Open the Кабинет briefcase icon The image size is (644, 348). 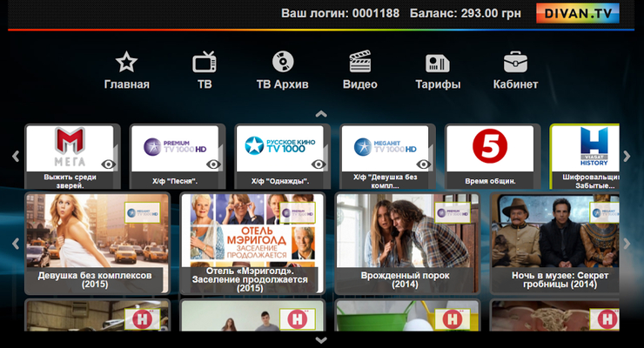pyautogui.click(x=515, y=62)
